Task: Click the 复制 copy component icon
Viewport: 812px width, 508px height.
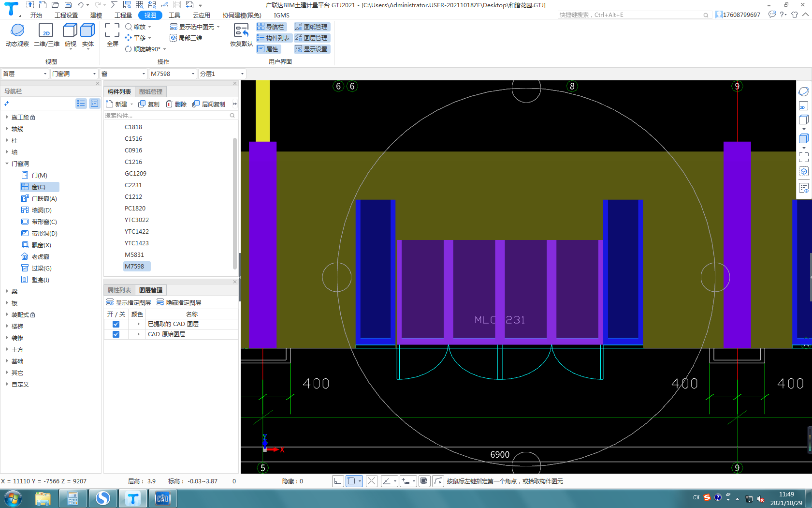Action: click(x=142, y=104)
